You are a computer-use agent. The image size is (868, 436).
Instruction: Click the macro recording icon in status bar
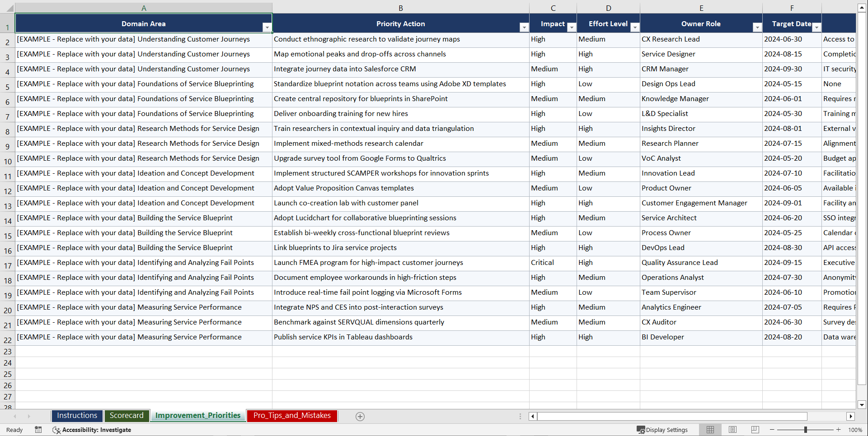pyautogui.click(x=38, y=430)
